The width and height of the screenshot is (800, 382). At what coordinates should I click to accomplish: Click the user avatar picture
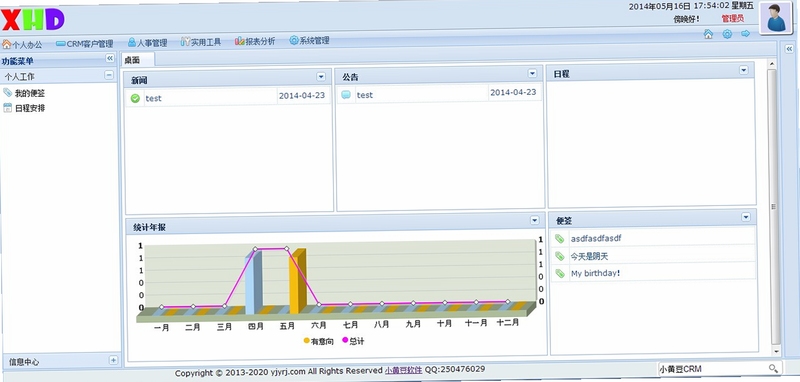coord(776,17)
